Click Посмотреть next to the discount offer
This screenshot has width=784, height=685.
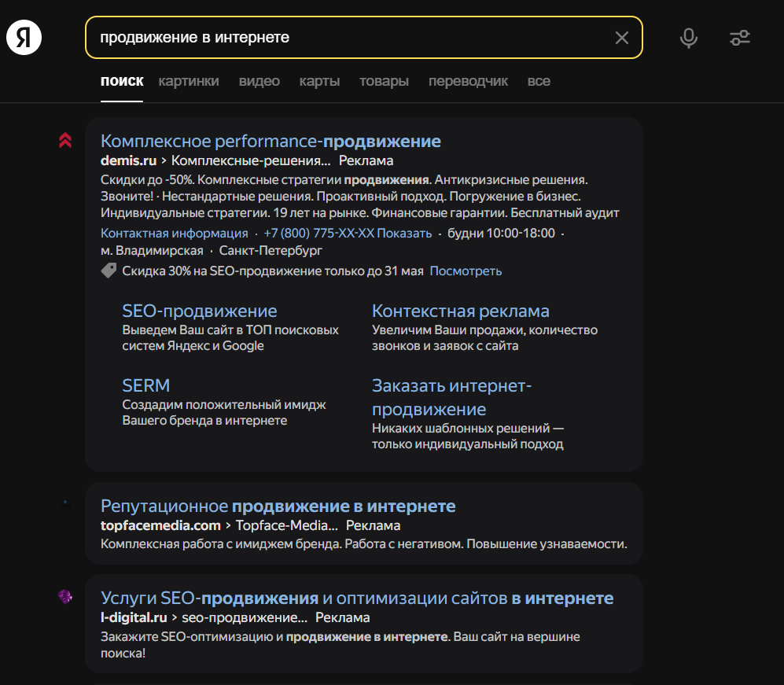click(466, 270)
